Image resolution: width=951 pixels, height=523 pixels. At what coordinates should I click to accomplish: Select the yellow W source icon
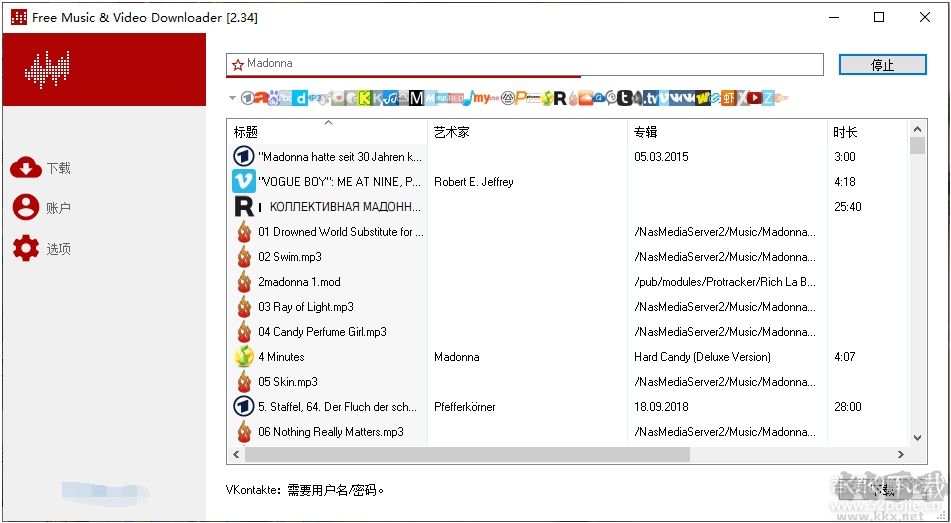click(703, 98)
